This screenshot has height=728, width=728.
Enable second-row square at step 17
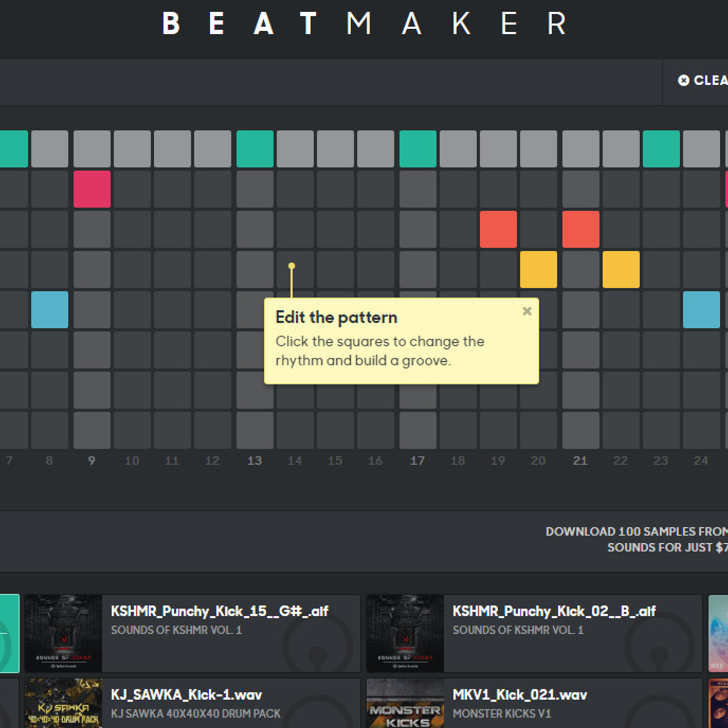(418, 189)
